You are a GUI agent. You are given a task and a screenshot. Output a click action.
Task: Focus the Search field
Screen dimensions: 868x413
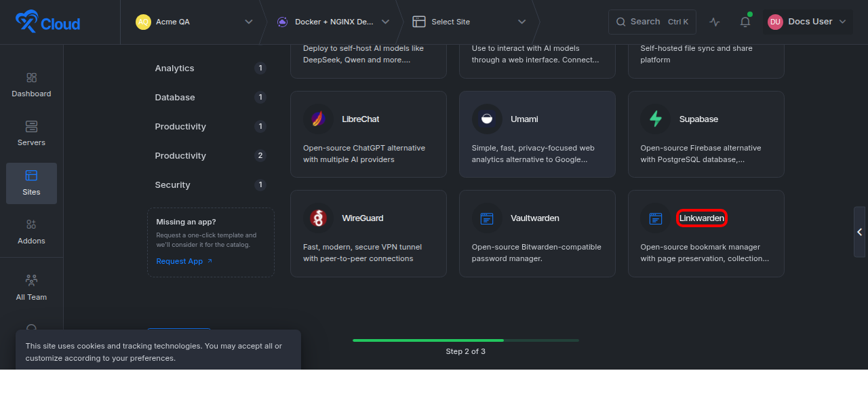(652, 22)
